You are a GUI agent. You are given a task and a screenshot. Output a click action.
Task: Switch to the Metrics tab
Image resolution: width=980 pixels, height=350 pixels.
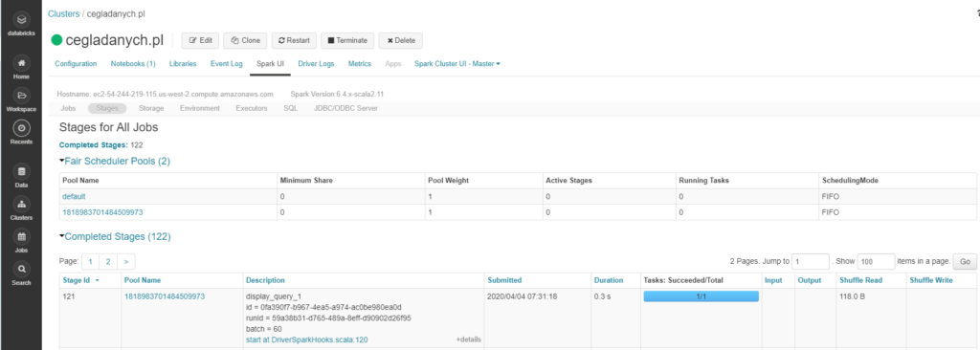pos(360,64)
